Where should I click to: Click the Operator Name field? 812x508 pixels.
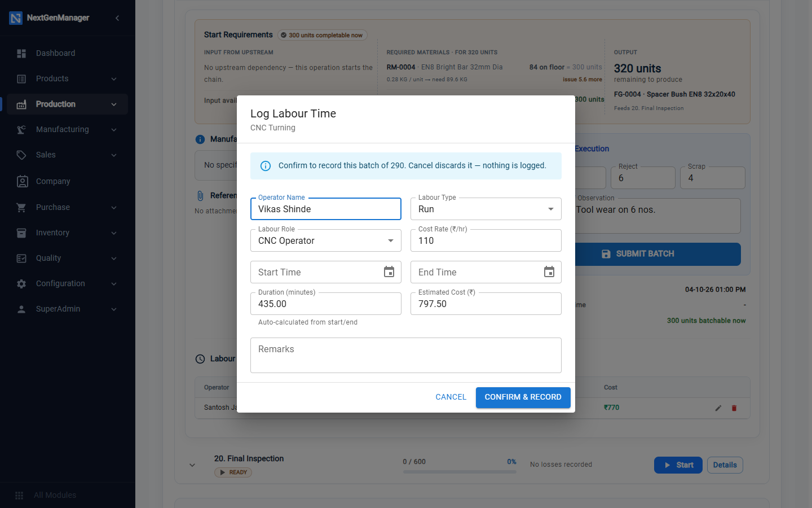326,209
